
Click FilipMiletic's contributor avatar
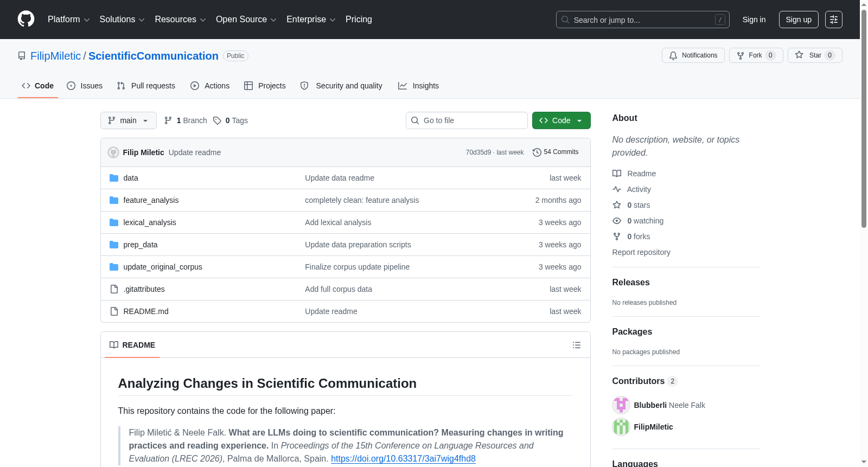click(621, 427)
